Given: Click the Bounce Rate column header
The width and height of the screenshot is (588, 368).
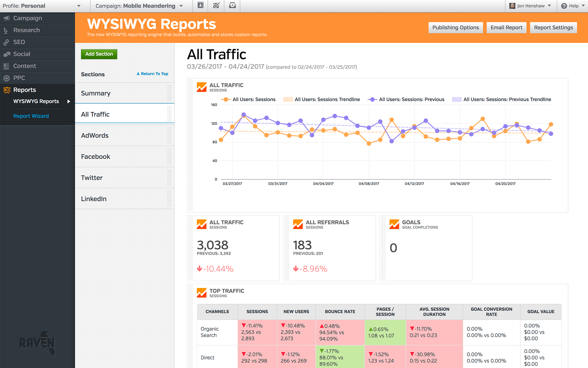Looking at the screenshot, I should (340, 312).
